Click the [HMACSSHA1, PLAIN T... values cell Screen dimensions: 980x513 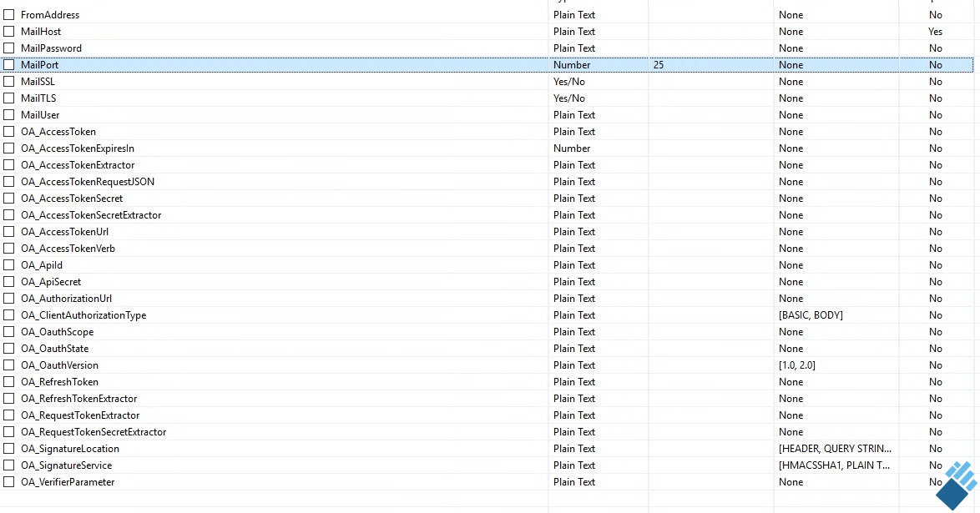[x=835, y=465]
